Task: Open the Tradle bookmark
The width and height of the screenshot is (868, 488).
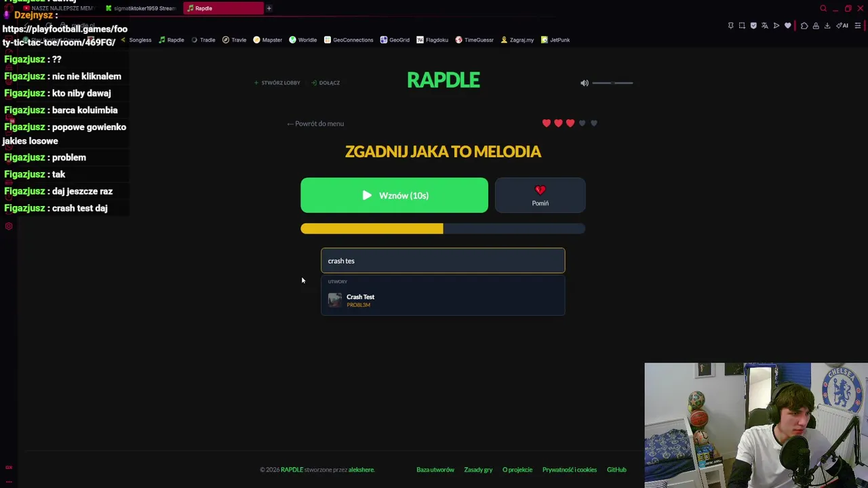Action: pos(203,40)
